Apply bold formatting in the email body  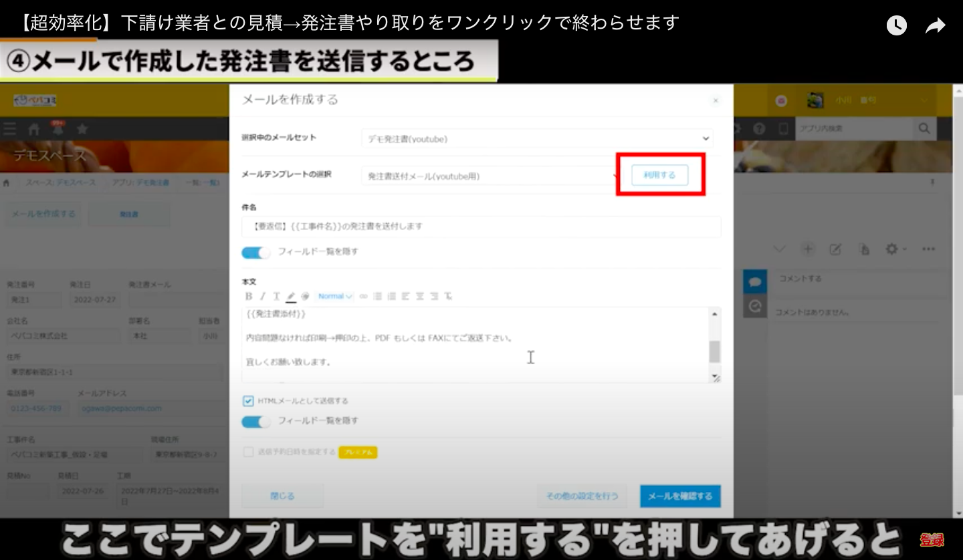pyautogui.click(x=248, y=296)
